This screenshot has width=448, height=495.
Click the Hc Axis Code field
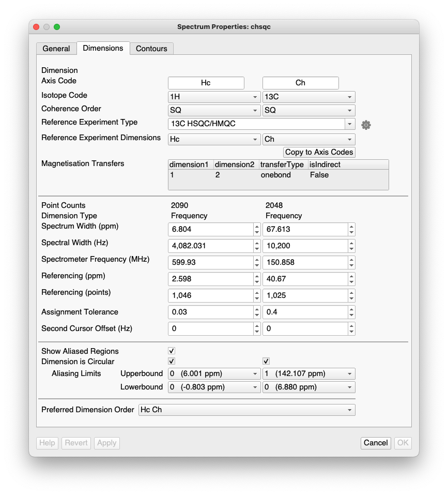pos(206,83)
